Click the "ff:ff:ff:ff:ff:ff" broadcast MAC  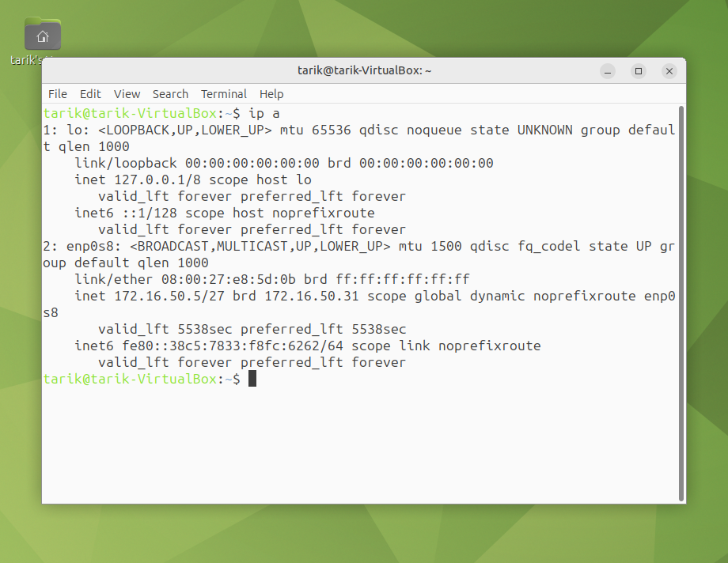tap(403, 279)
